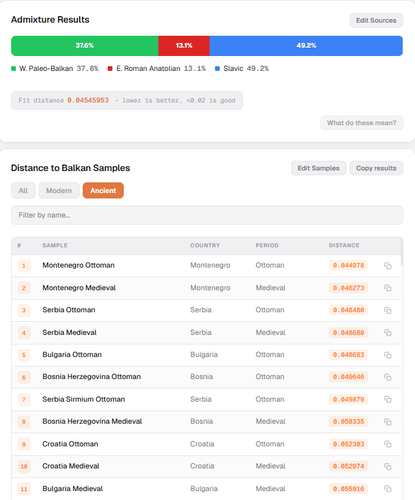Click the COUNTRY column header
This screenshot has width=415, height=500.
(205, 245)
